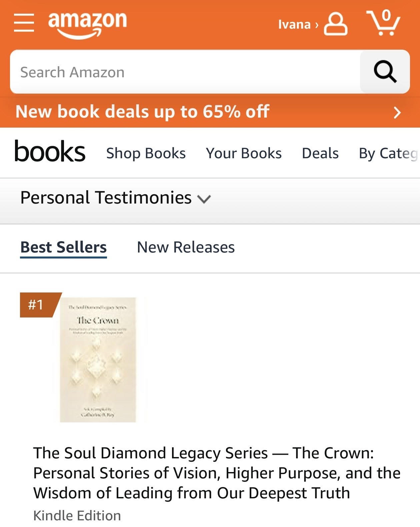The width and height of the screenshot is (420, 527).
Task: Open the hamburger navigation menu
Action: [x=24, y=23]
